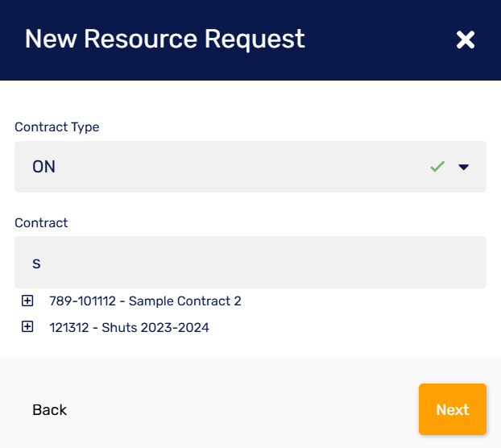This screenshot has height=448, width=501.
Task: Go Back to the previous step
Action: pyautogui.click(x=49, y=409)
